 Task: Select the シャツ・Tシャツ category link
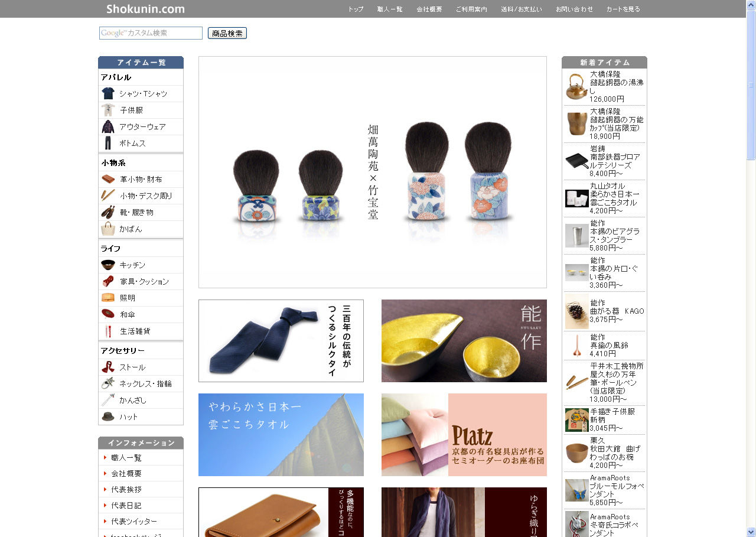click(x=144, y=94)
